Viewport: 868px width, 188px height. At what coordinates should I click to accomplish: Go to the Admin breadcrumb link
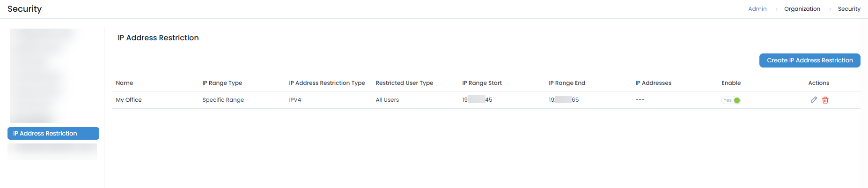tap(757, 9)
